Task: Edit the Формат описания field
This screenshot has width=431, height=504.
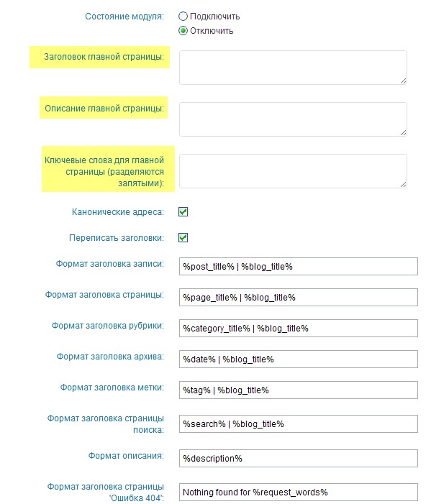Action: (299, 459)
